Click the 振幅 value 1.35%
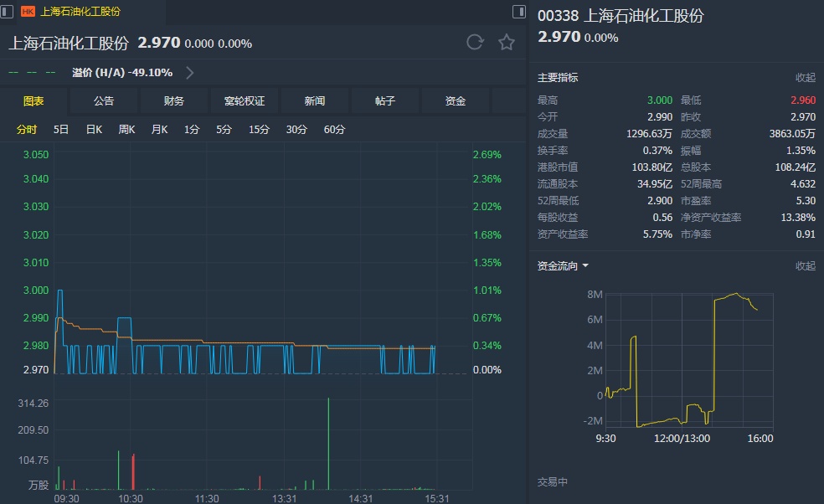824x504 pixels. tap(801, 151)
